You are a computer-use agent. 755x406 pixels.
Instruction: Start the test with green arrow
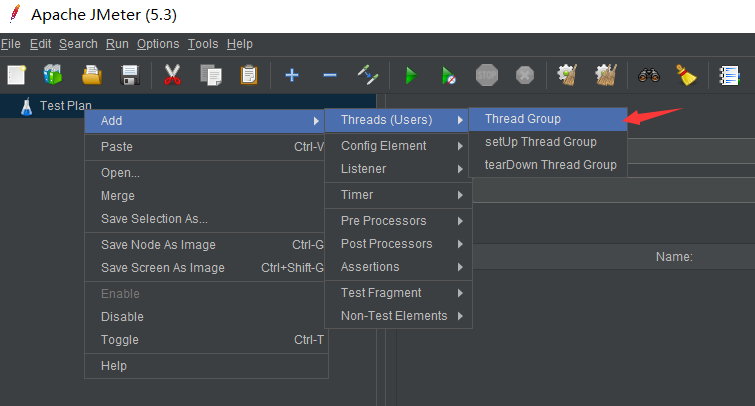(411, 76)
